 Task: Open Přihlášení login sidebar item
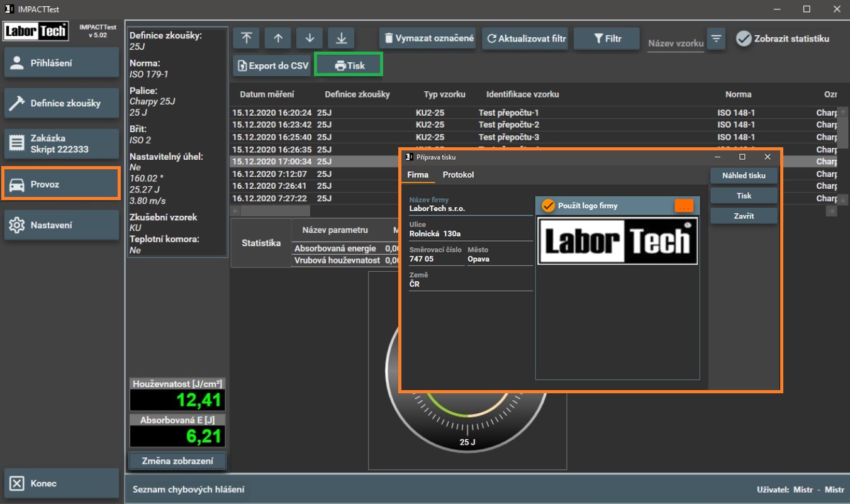click(x=62, y=62)
